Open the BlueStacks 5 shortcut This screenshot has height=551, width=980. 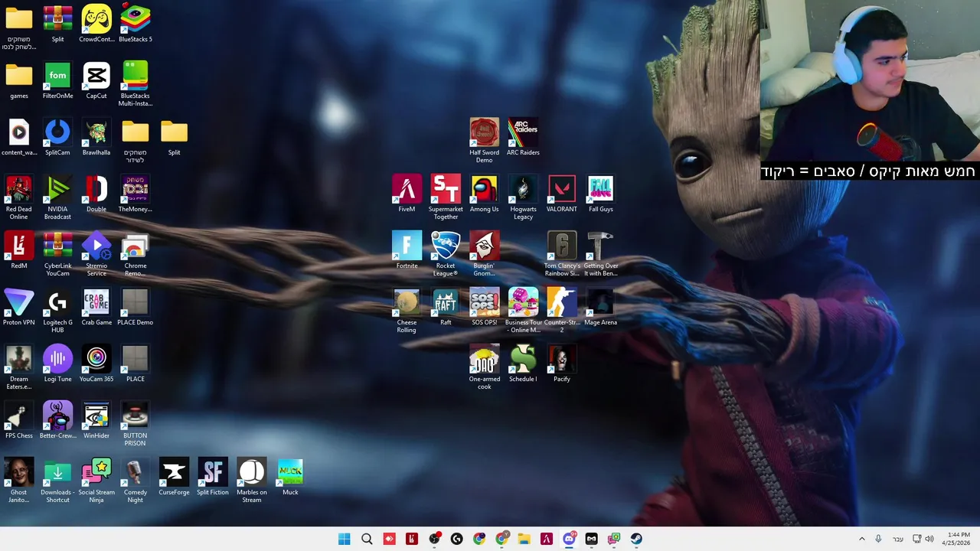[136, 24]
